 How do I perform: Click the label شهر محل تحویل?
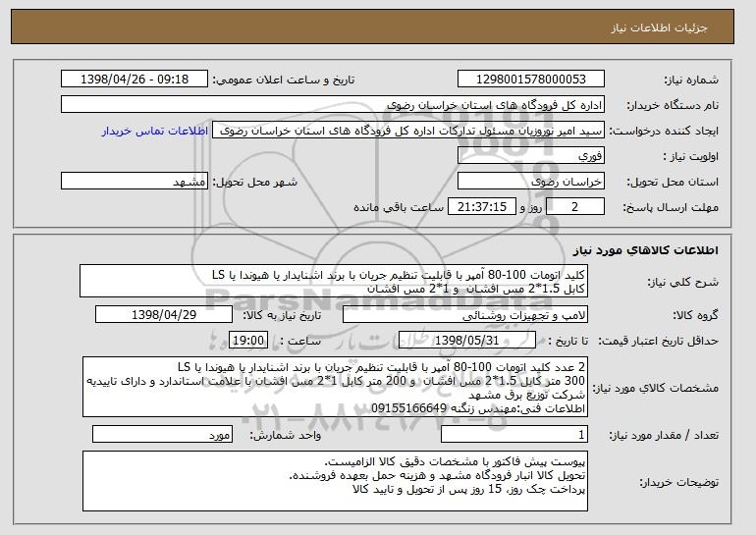[255, 182]
